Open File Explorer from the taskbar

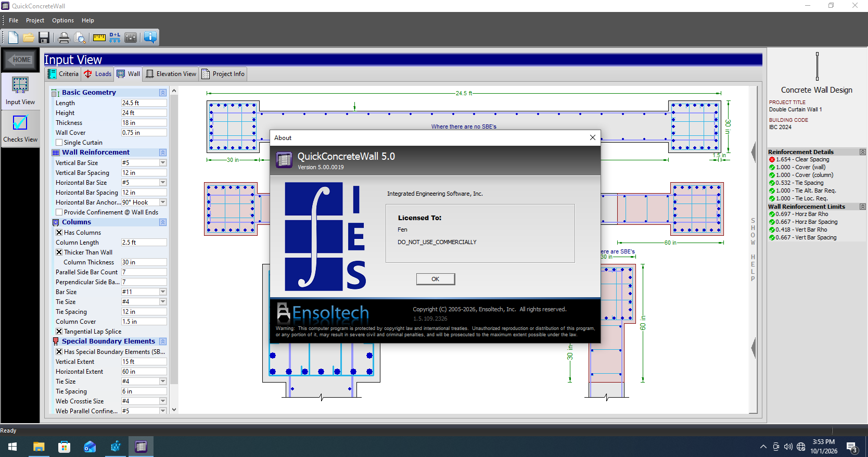point(39,447)
